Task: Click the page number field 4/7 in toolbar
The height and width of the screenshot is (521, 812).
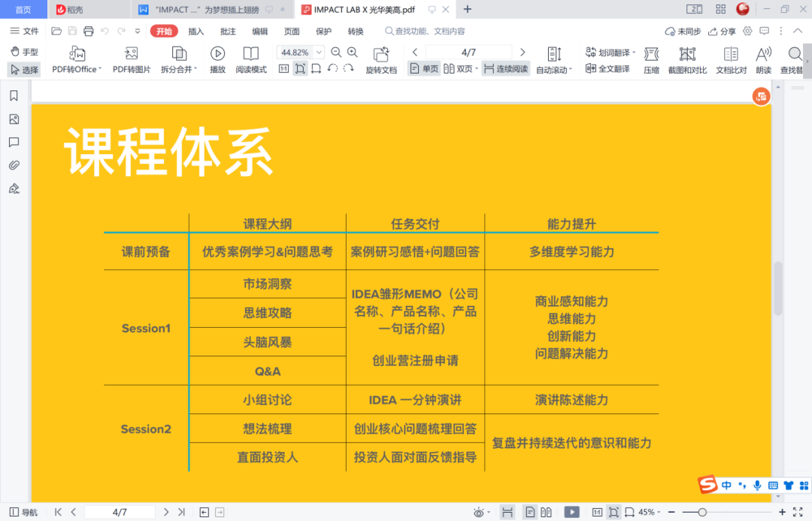Action: (468, 53)
